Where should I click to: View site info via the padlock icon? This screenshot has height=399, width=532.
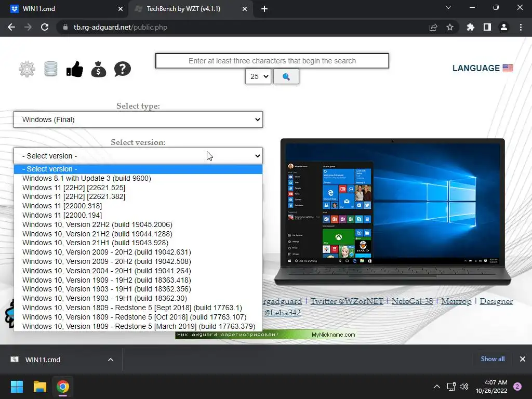pyautogui.click(x=65, y=27)
